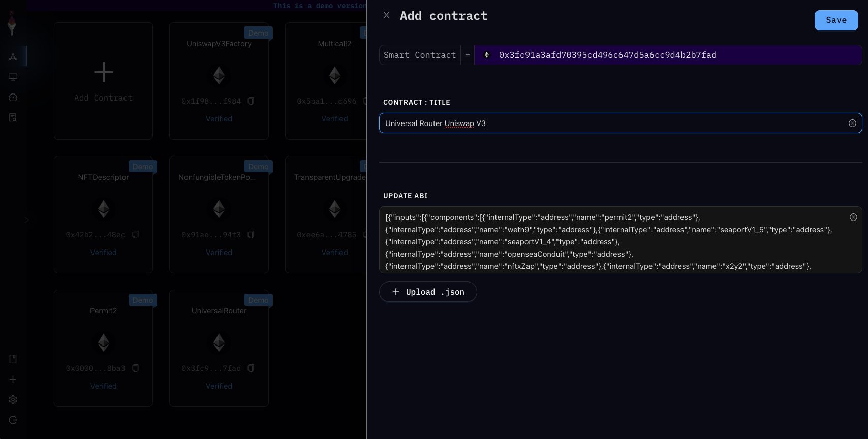Clear the ABI text area

[853, 217]
